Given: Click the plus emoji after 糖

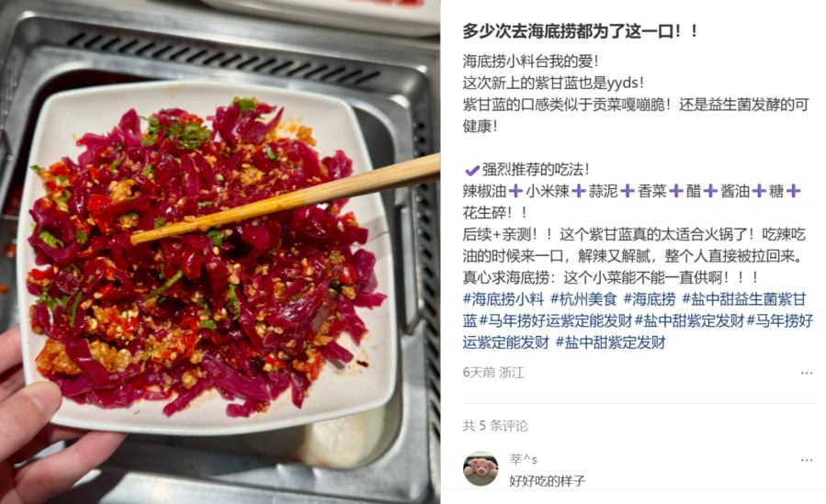Looking at the screenshot, I should (x=793, y=192).
